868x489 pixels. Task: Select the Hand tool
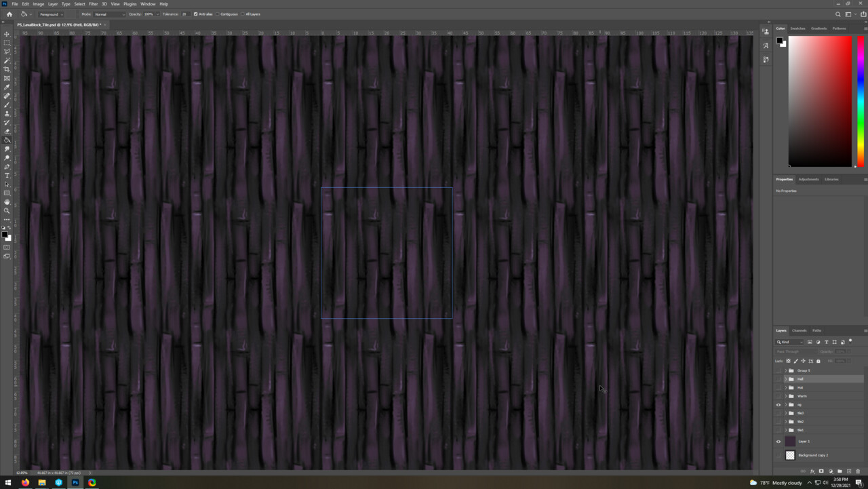[7, 202]
